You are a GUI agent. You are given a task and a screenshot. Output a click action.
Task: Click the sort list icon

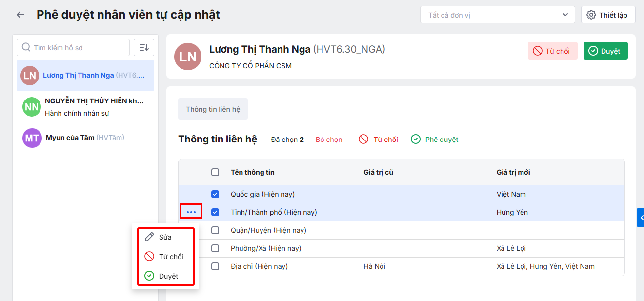click(x=144, y=47)
